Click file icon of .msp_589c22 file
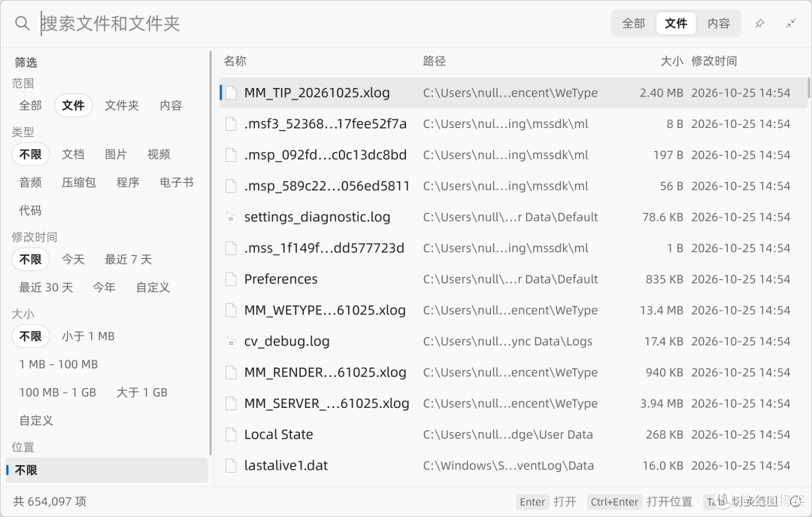Screen dimensions: 812x517 click(x=231, y=186)
